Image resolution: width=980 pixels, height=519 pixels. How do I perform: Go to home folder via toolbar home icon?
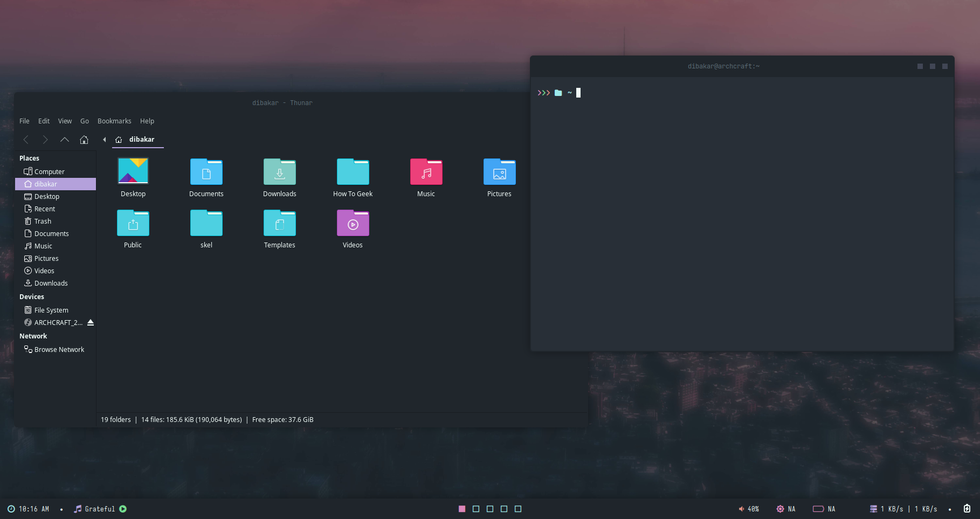click(84, 140)
